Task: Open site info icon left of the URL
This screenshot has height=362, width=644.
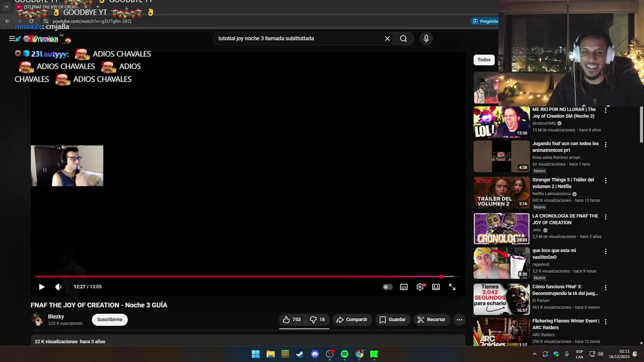Action: tap(46, 21)
